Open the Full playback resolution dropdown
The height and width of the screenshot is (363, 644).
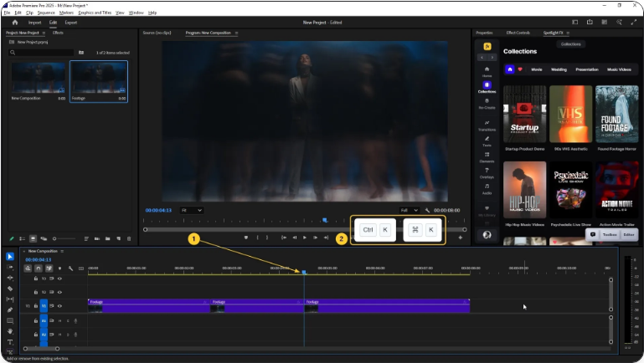pos(409,210)
